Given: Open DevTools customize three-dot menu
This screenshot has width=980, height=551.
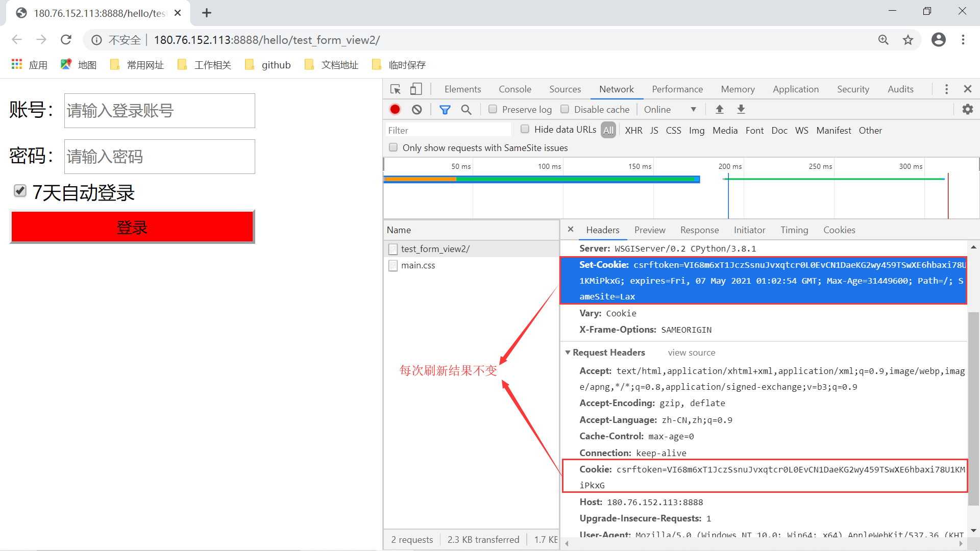Looking at the screenshot, I should pyautogui.click(x=946, y=89).
